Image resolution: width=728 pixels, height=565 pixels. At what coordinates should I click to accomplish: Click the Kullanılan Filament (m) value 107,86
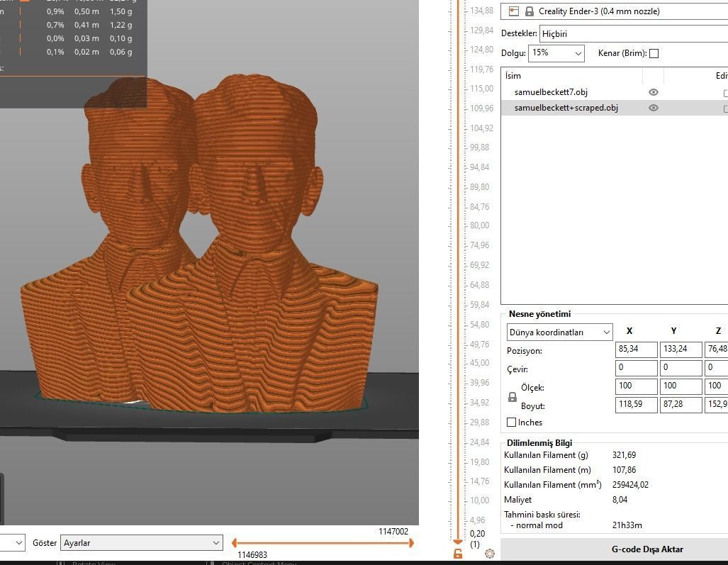[x=624, y=470]
